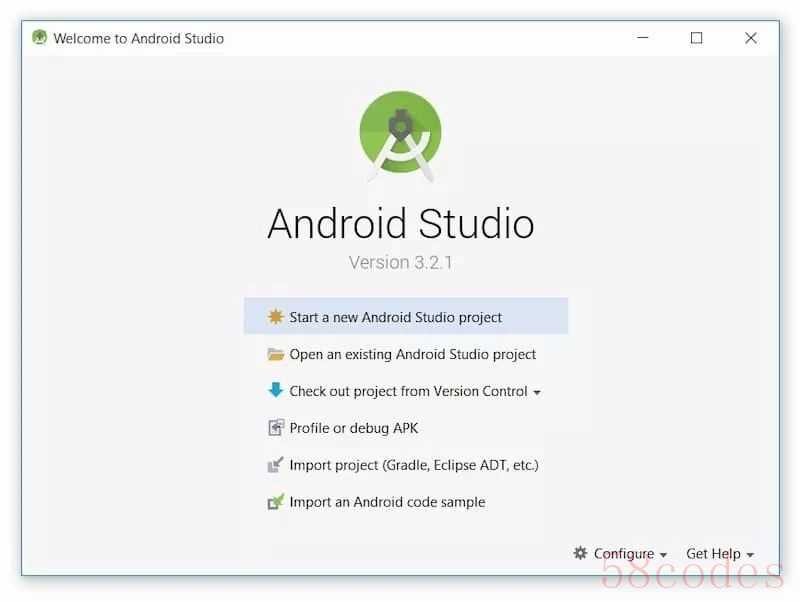Image resolution: width=800 pixels, height=601 pixels.
Task: Select Check out project from Version Control
Action: tap(406, 391)
